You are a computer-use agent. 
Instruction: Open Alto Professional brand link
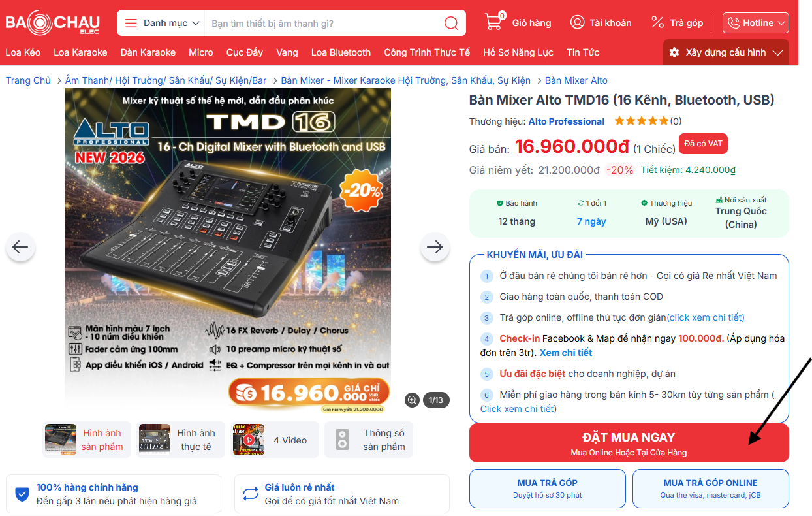coord(567,121)
